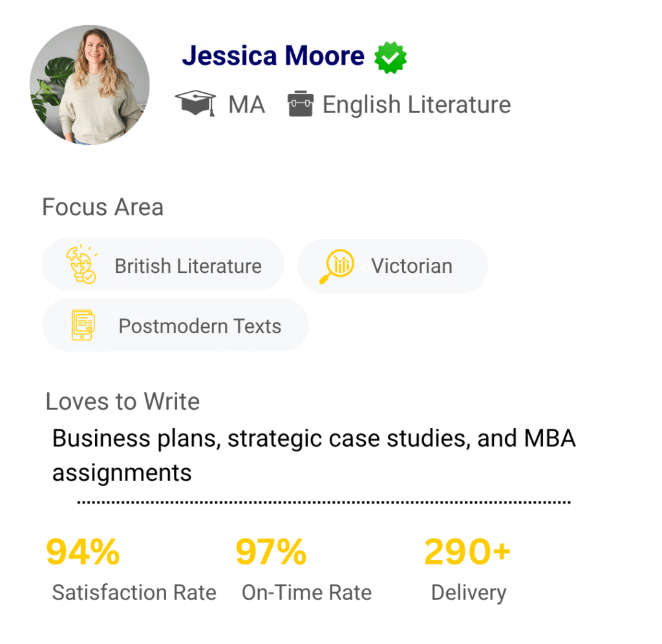Screen dimensions: 662x644
Task: Click the briefcase icon
Action: click(301, 104)
